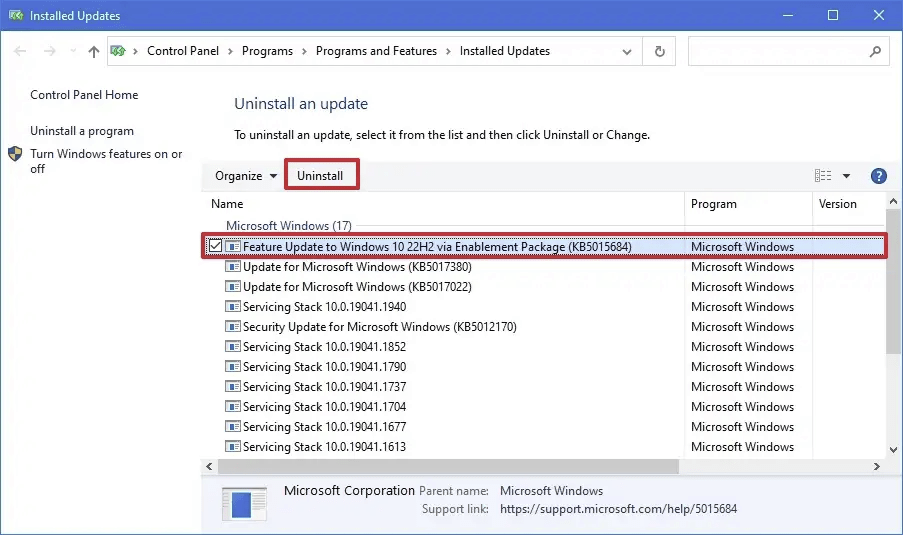Click the shield icon beside Windows features
The width and height of the screenshot is (903, 535).
point(15,154)
